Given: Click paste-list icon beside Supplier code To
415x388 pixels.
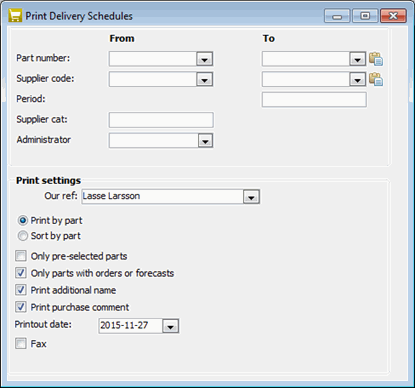Looking at the screenshot, I should click(376, 79).
